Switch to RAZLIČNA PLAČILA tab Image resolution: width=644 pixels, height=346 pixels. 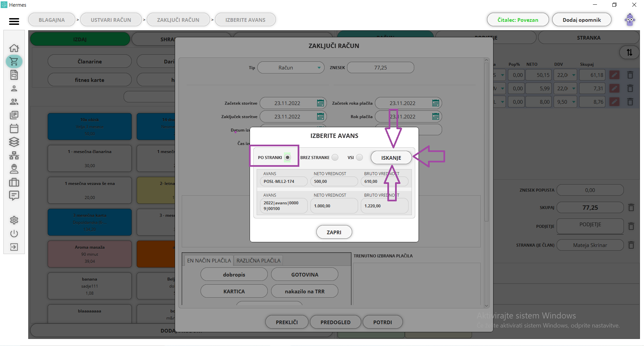[x=258, y=260]
